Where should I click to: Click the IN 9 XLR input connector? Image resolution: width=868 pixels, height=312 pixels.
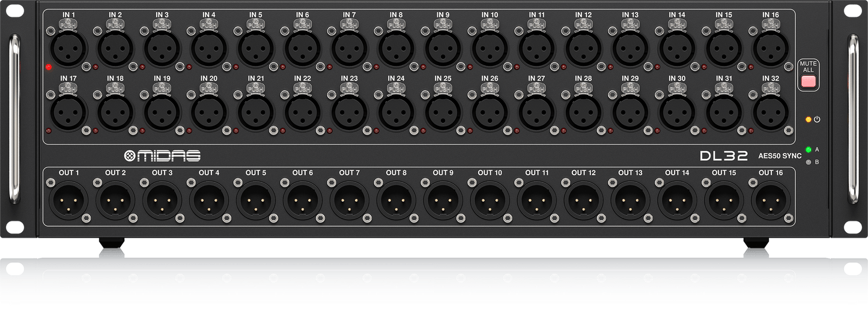click(x=443, y=49)
